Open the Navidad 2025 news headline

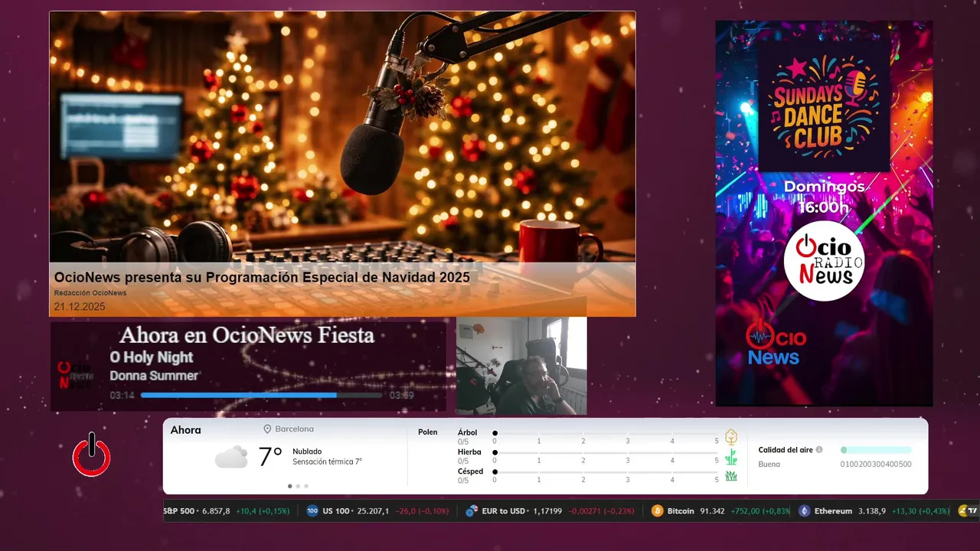point(262,277)
